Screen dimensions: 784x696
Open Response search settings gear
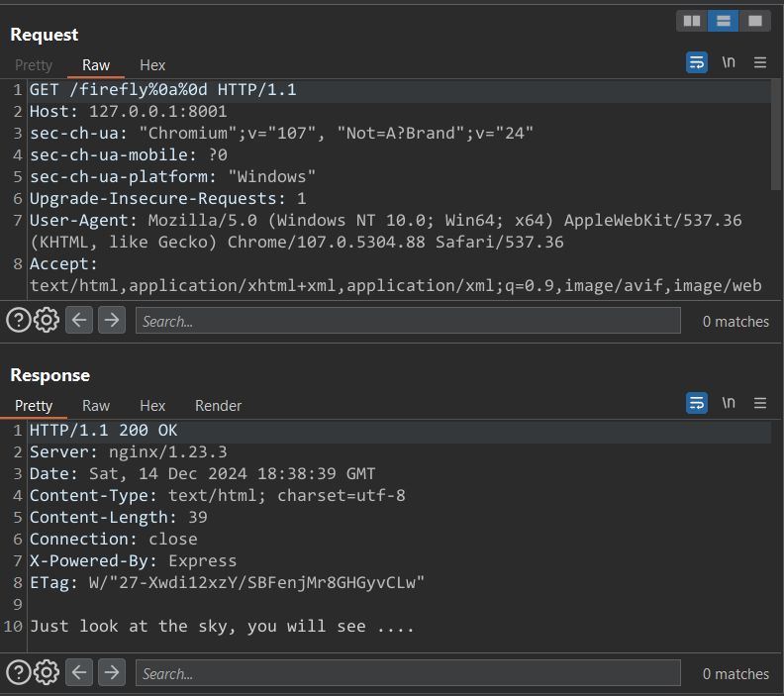pyautogui.click(x=47, y=673)
